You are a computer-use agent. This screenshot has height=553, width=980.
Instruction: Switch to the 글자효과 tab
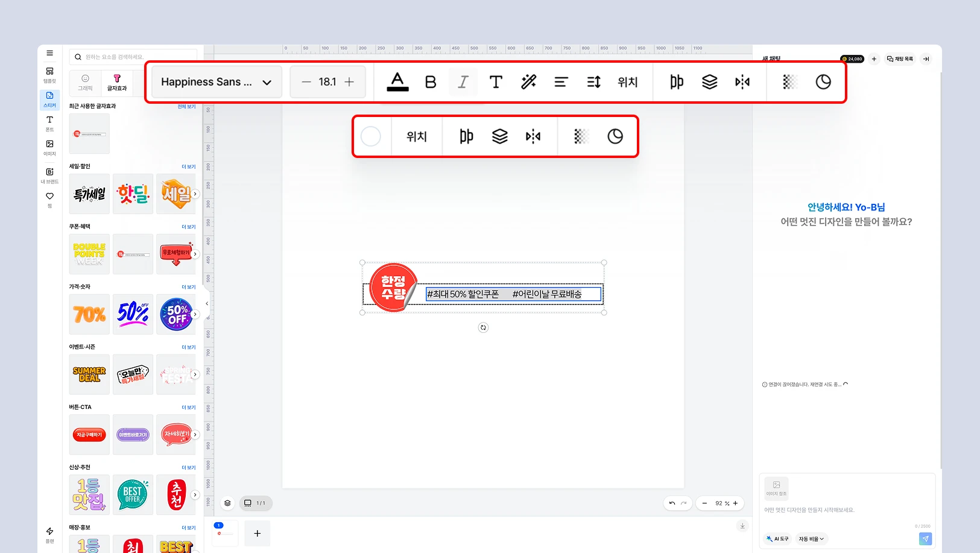tap(117, 83)
